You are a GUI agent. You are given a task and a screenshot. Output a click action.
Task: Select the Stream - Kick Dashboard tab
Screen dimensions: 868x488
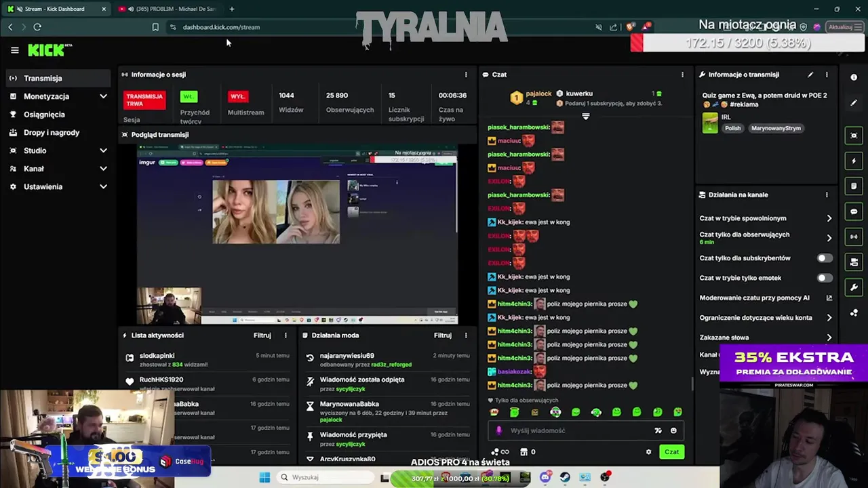click(x=56, y=9)
